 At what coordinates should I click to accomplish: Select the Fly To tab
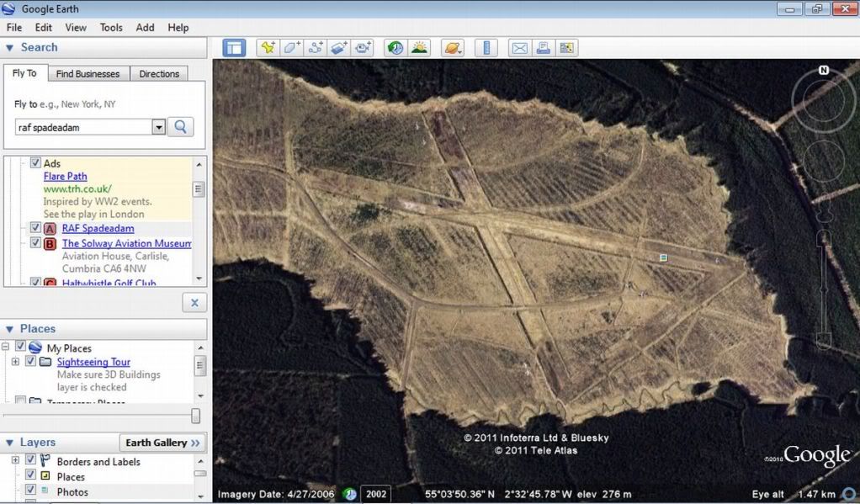click(24, 73)
